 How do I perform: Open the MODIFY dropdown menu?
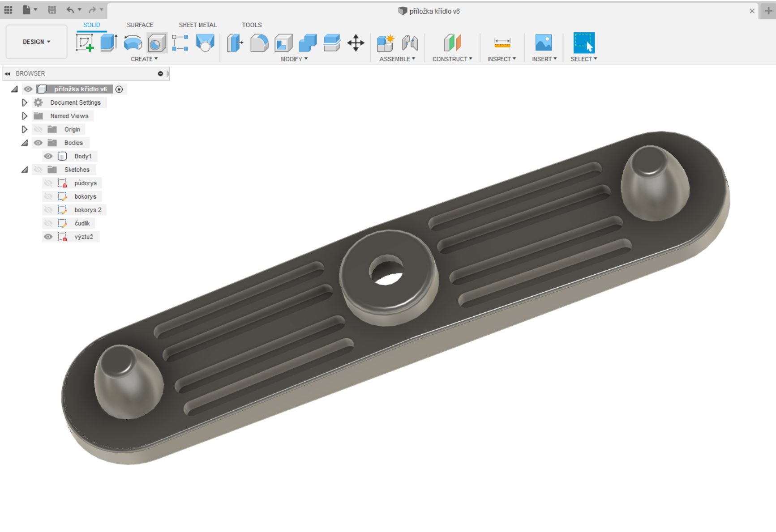pos(294,59)
